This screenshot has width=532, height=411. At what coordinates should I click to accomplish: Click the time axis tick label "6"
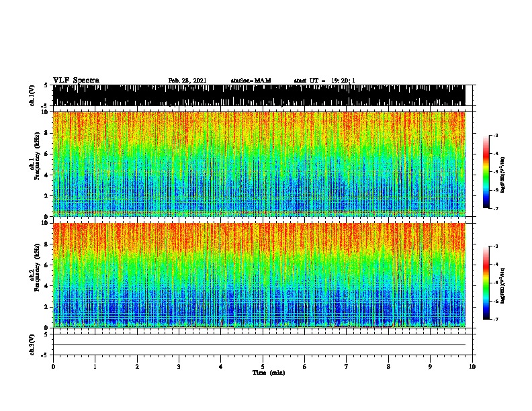(305, 367)
